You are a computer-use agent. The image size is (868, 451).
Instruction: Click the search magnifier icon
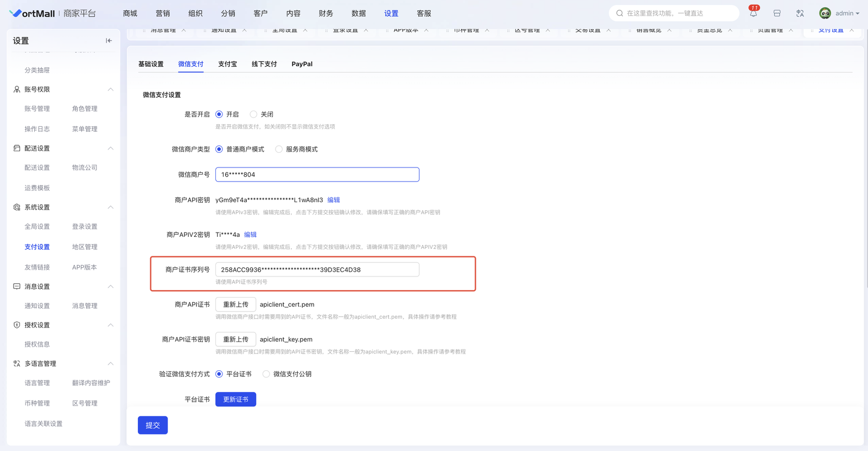click(x=620, y=14)
